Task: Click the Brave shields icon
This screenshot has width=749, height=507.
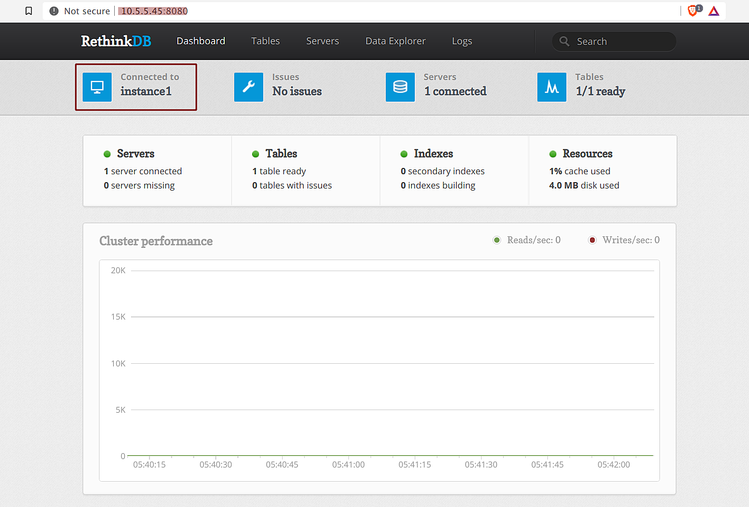Action: click(693, 10)
